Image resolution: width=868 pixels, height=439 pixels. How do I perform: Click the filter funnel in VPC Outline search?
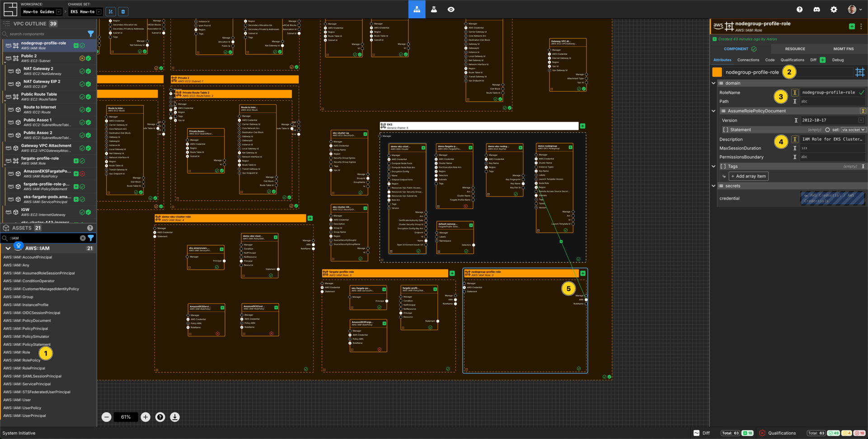91,34
